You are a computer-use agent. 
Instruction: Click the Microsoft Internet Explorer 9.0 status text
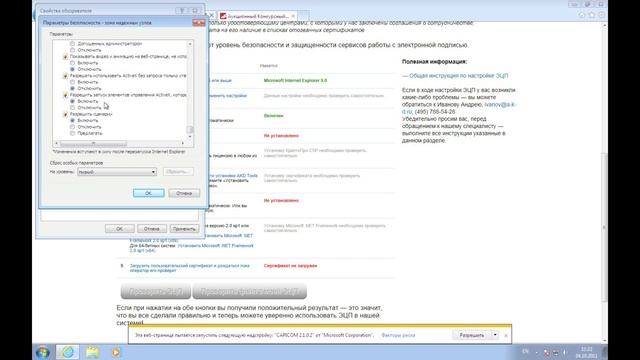[x=295, y=80]
